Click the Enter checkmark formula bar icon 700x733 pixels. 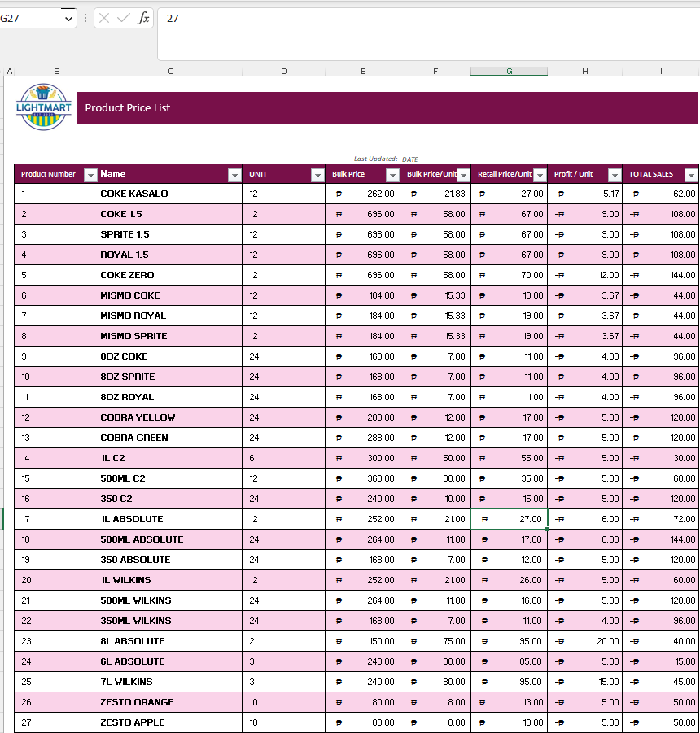124,18
